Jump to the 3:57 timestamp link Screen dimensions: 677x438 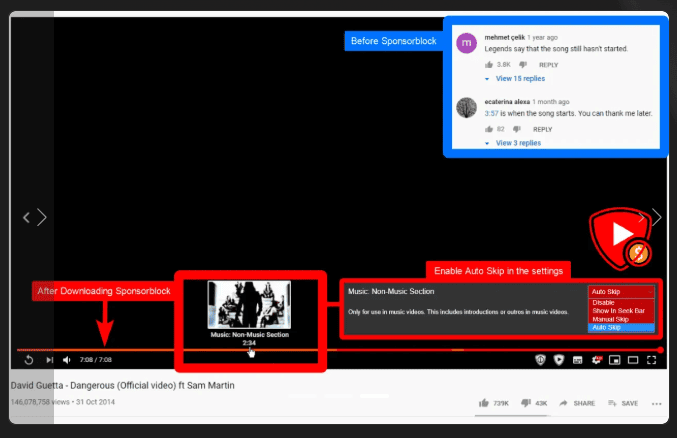(491, 114)
